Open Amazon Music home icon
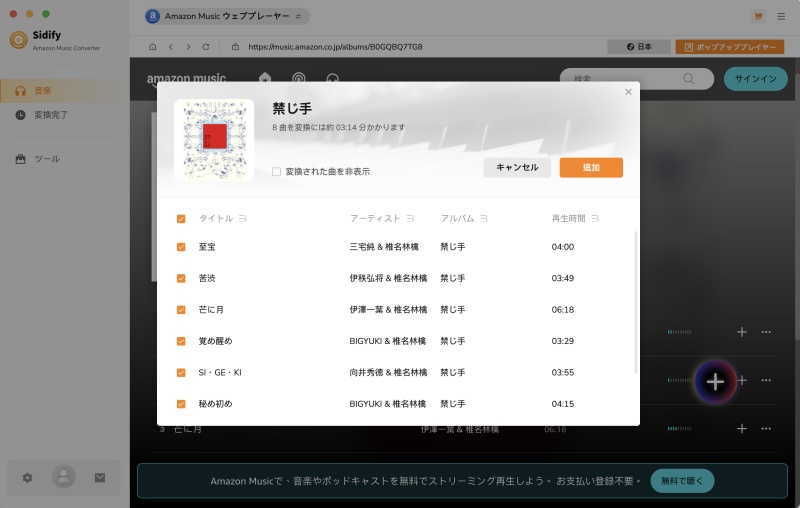This screenshot has width=800, height=508. click(x=265, y=78)
